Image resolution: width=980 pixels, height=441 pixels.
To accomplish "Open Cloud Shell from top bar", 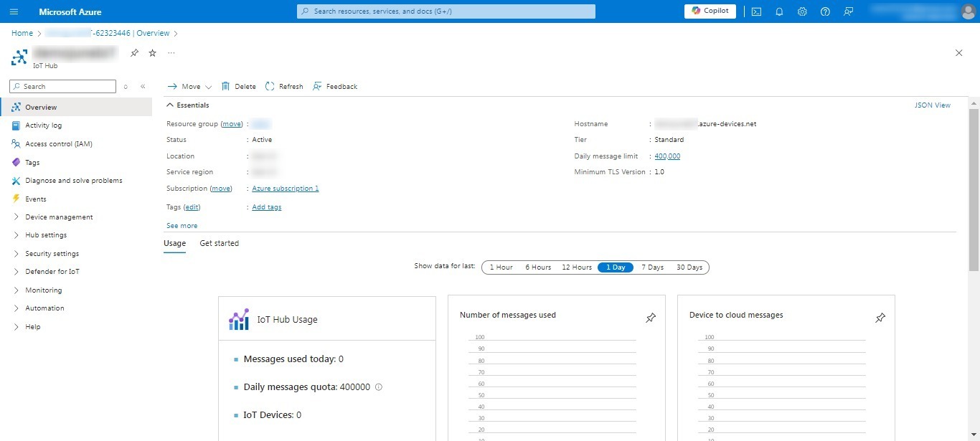I will point(756,11).
